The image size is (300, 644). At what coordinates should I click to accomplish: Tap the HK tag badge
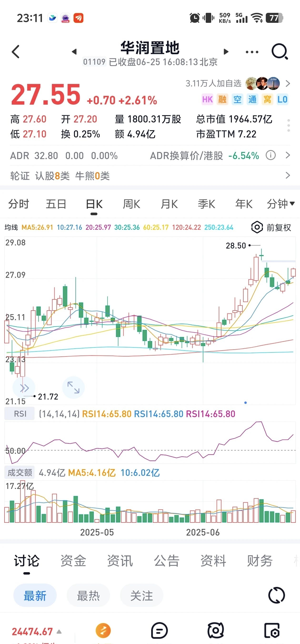[x=207, y=99]
